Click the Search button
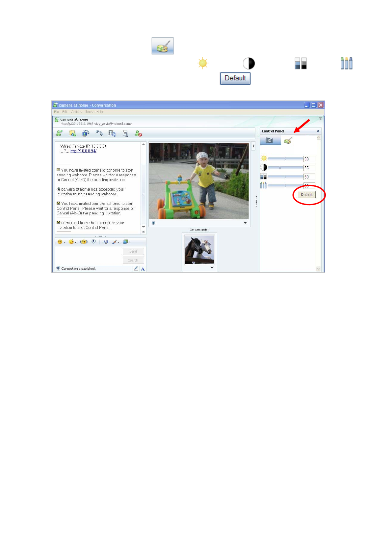 click(x=133, y=260)
